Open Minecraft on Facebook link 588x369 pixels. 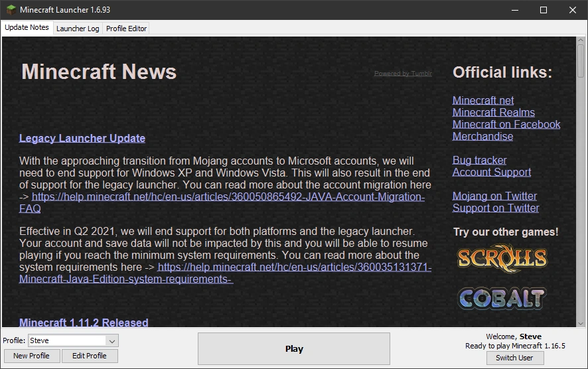506,125
